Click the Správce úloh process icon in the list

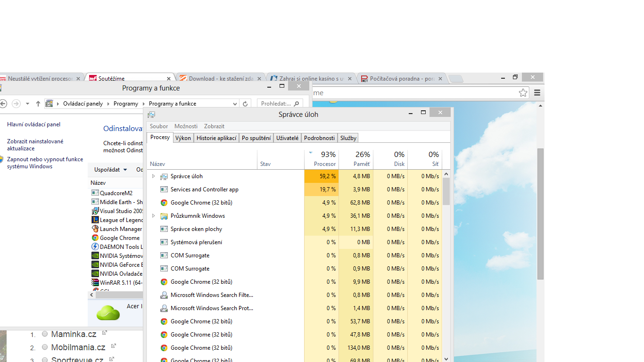tap(164, 176)
